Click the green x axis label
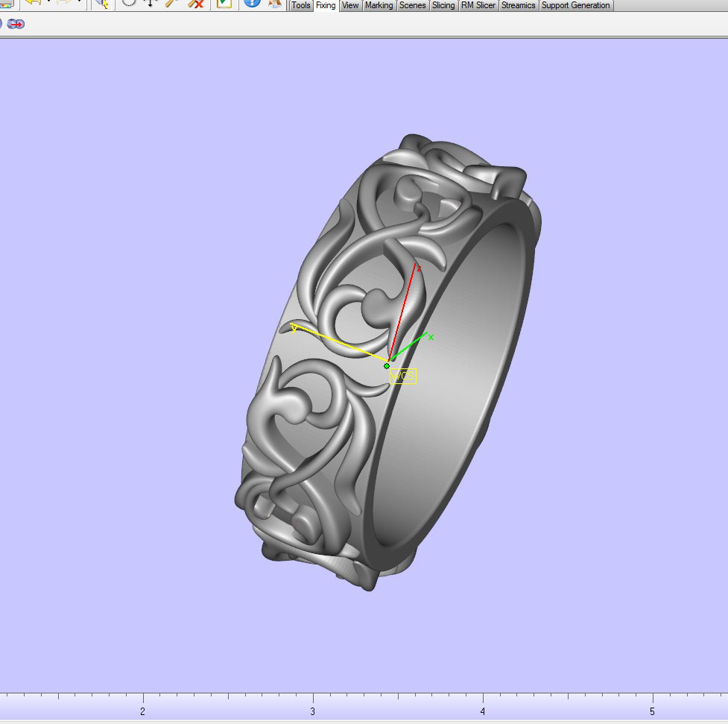 (x=431, y=337)
